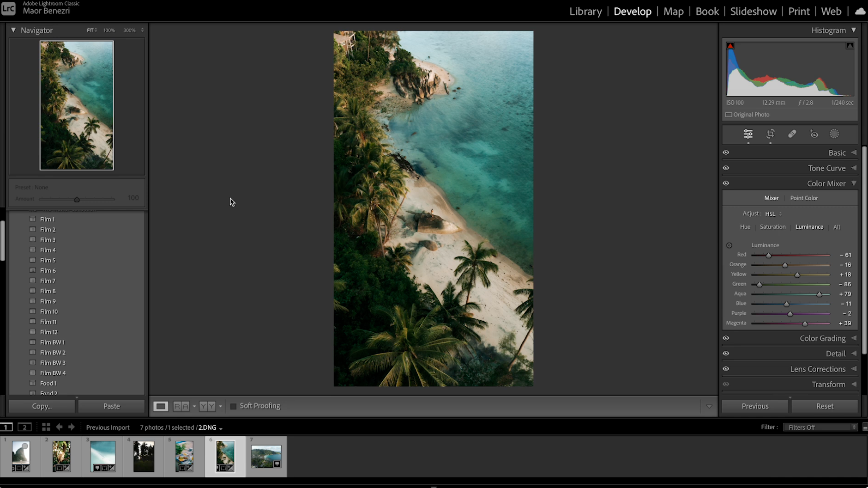Image resolution: width=868 pixels, height=488 pixels.
Task: Select the Edit sliders tool icon
Action: (748, 134)
